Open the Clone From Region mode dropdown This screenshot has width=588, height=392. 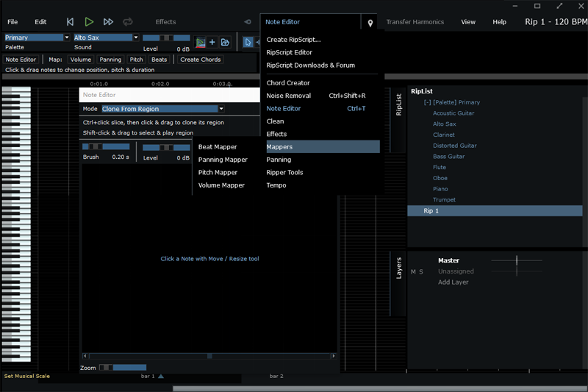coord(163,109)
